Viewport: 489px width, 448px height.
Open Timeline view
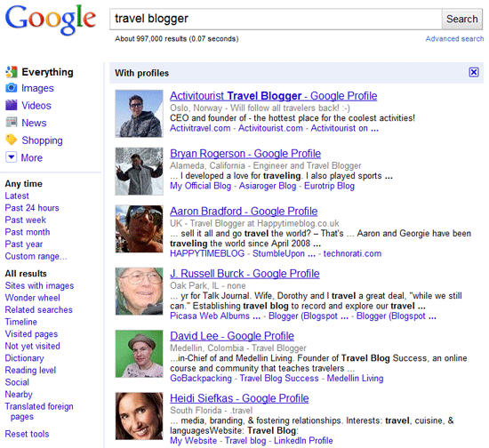click(x=21, y=322)
